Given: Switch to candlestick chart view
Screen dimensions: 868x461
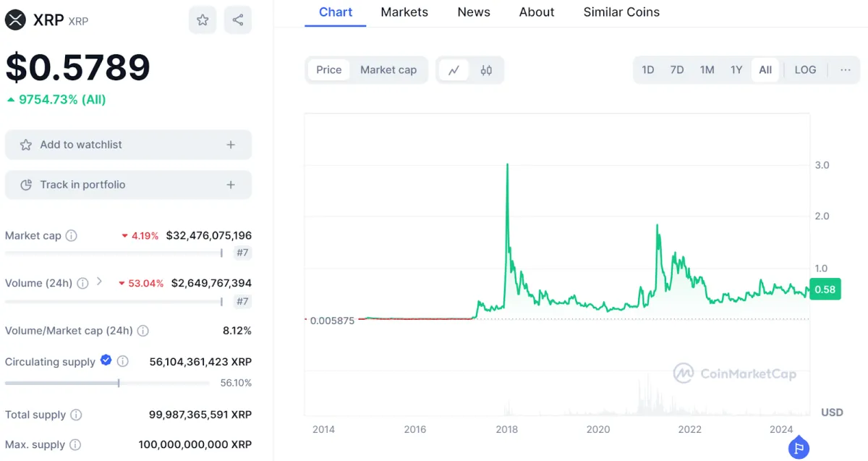Looking at the screenshot, I should (x=486, y=70).
